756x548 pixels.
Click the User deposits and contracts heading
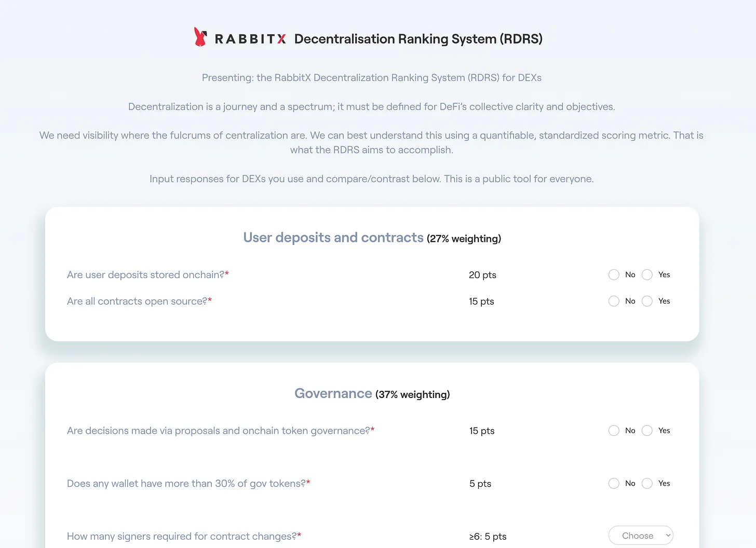pos(333,238)
